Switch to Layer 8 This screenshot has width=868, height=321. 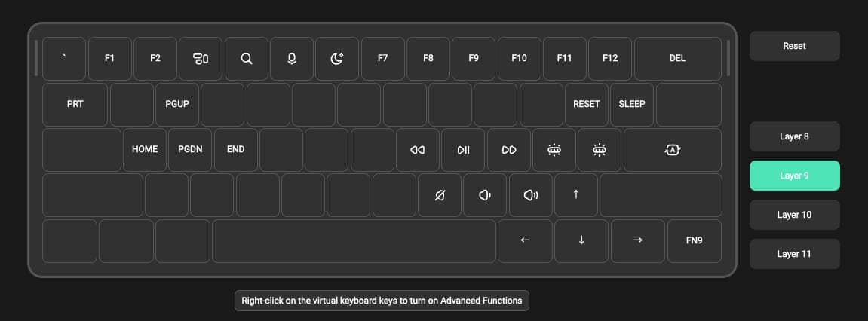[x=794, y=136]
